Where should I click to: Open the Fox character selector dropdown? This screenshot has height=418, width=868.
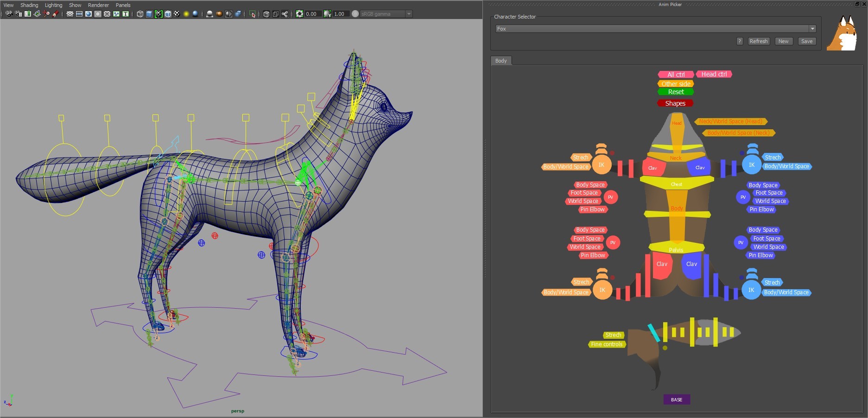coord(812,28)
